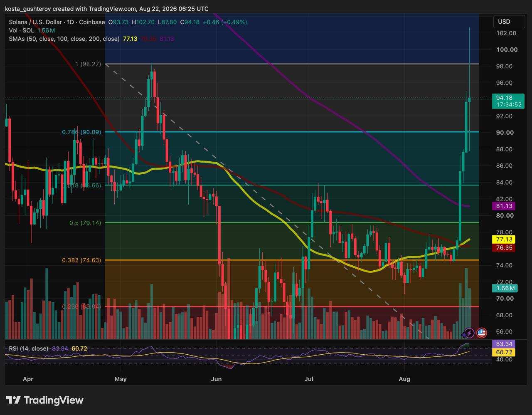Select the RSI (14, close) indicator legend
Screen dimensions: 532x415
click(x=28, y=348)
